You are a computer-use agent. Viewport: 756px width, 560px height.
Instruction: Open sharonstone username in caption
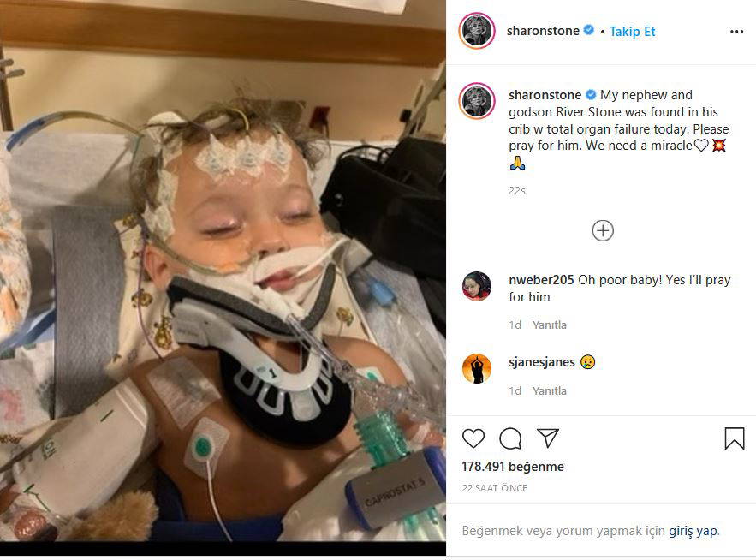[x=545, y=95]
